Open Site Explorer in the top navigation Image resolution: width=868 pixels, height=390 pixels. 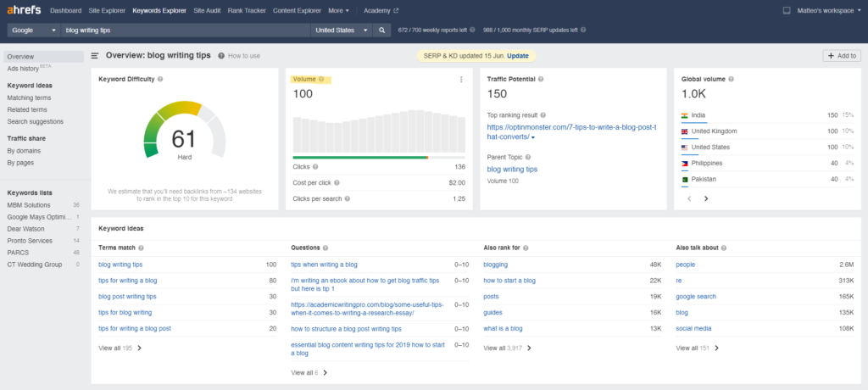pos(107,10)
